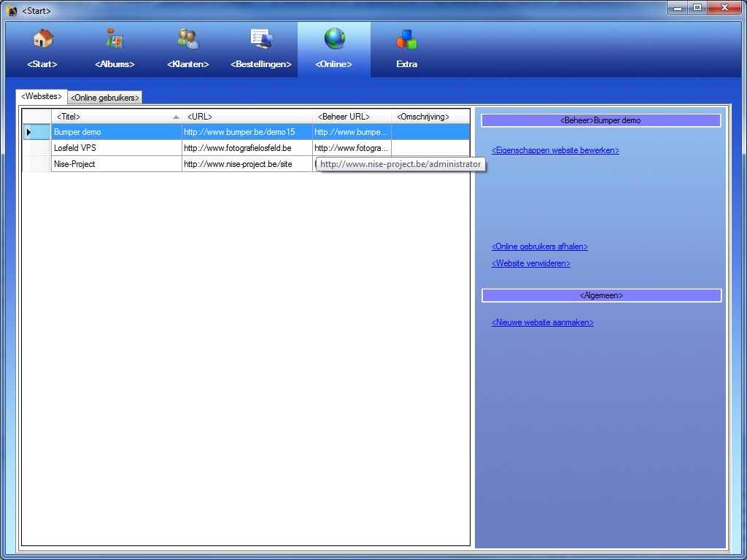
Task: Click the Website verwijderen link
Action: pos(530,264)
